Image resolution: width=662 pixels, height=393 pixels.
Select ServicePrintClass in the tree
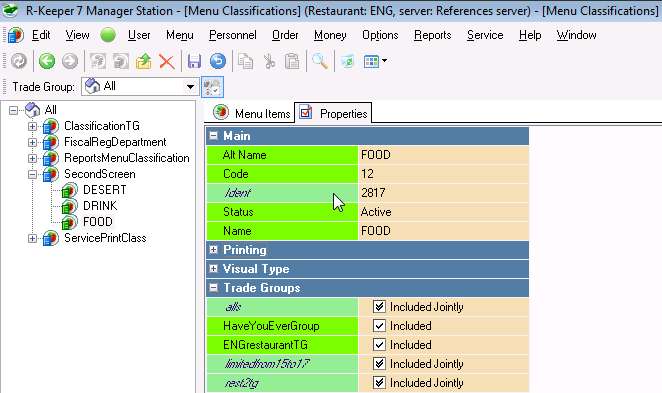point(105,238)
